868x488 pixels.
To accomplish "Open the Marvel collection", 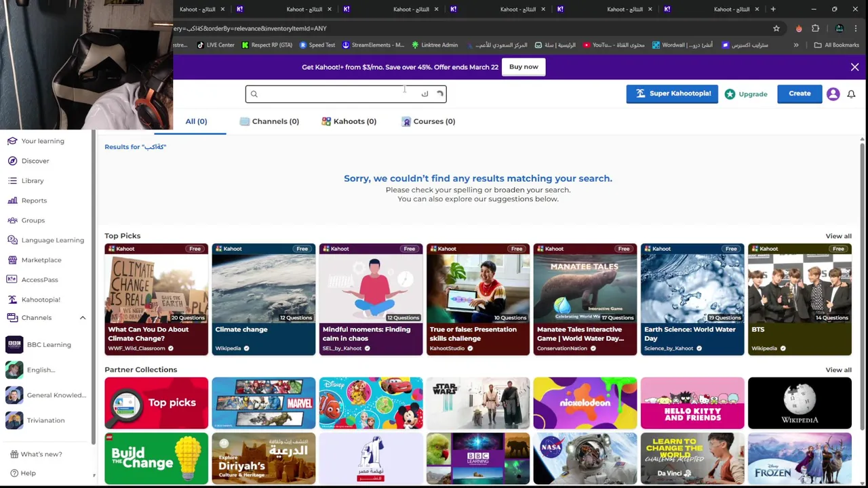I will (x=263, y=403).
